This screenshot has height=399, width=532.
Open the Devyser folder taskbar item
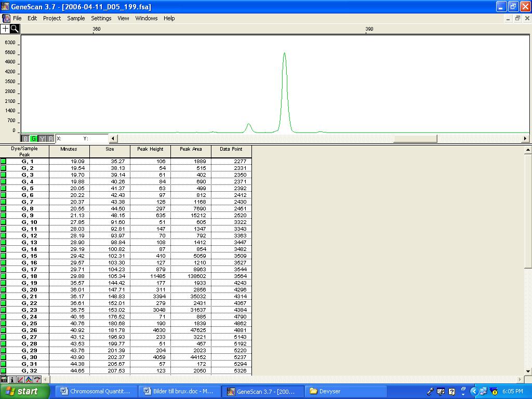pyautogui.click(x=345, y=392)
